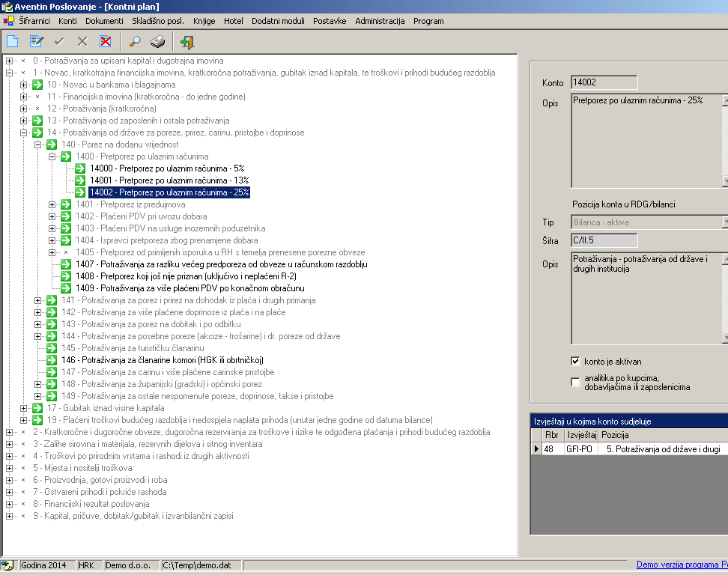Viewport: 728px width, 575px height.
Task: Expand the 1401 Pretporez iz predujmova node
Action: (x=52, y=204)
